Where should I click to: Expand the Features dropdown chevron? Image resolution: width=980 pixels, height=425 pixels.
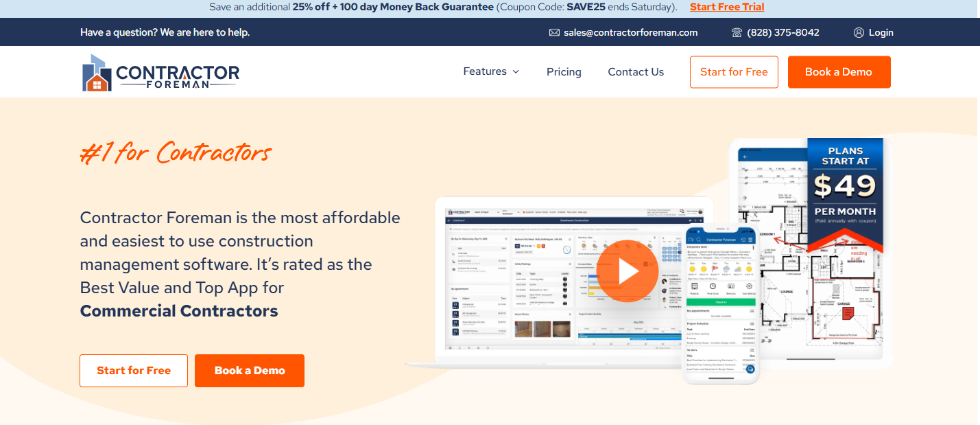[x=516, y=72]
